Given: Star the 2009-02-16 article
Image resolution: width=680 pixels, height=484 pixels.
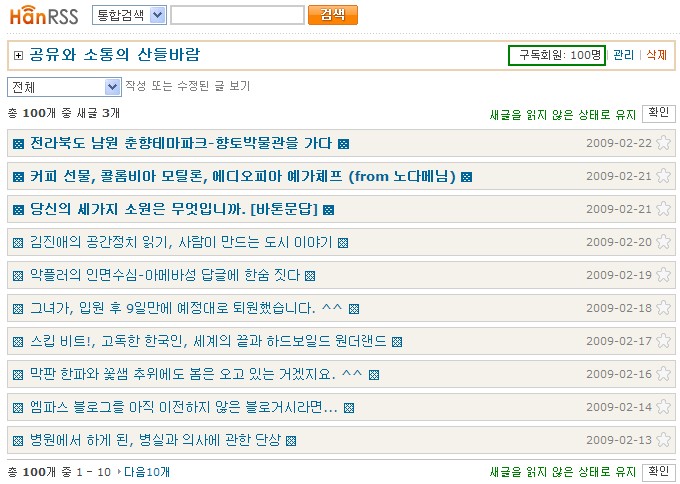Looking at the screenshot, I should pyautogui.click(x=664, y=373).
